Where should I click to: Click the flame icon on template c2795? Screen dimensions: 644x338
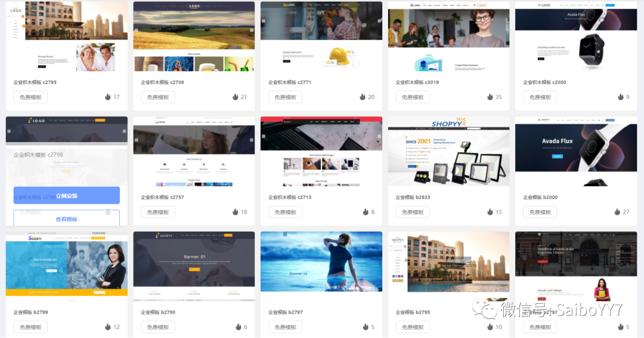[108, 97]
